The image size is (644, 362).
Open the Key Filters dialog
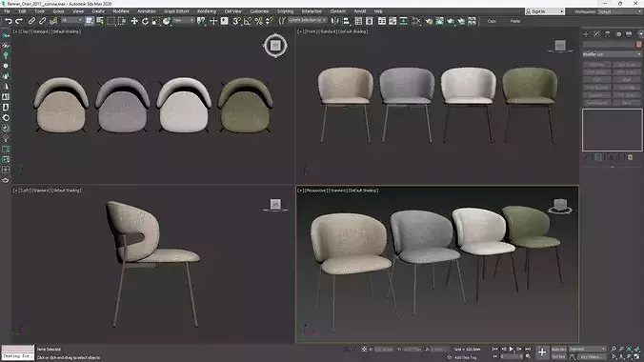point(591,356)
